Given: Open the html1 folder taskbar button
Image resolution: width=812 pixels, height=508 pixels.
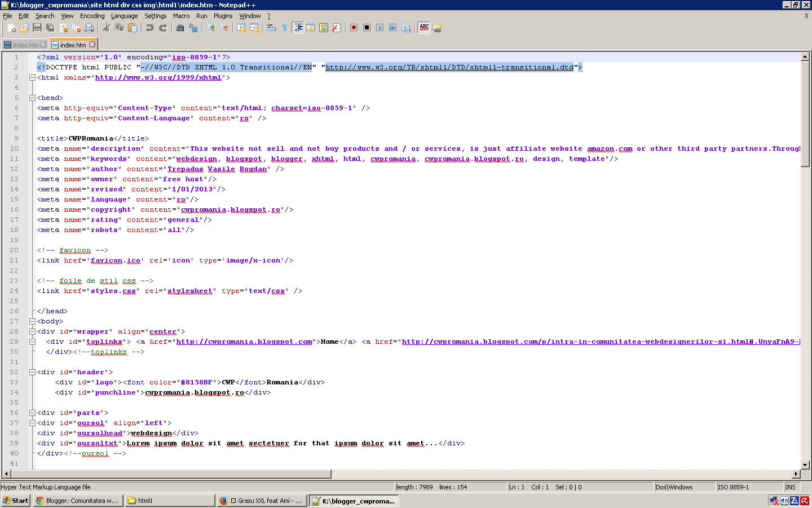Looking at the screenshot, I should pos(170,501).
